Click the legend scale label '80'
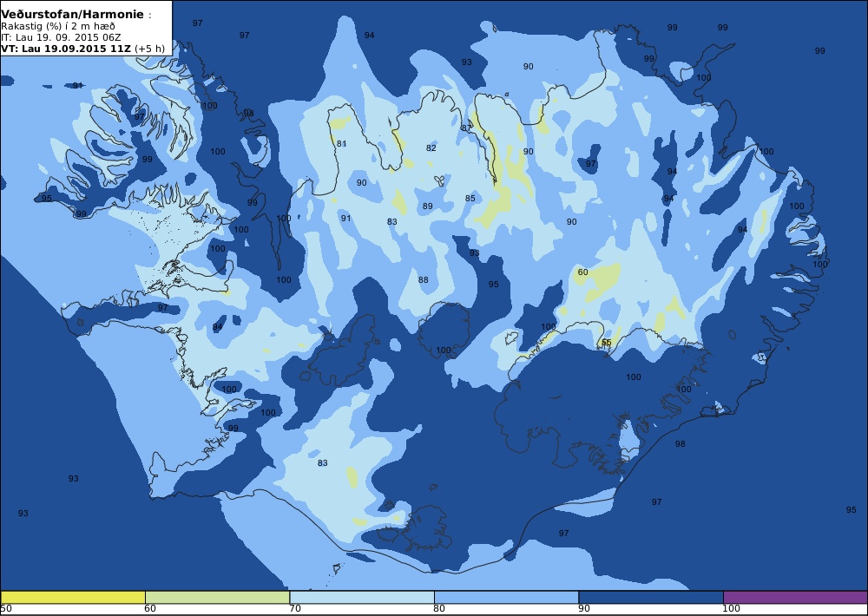Viewport: 868px width, 616px height. click(x=439, y=609)
